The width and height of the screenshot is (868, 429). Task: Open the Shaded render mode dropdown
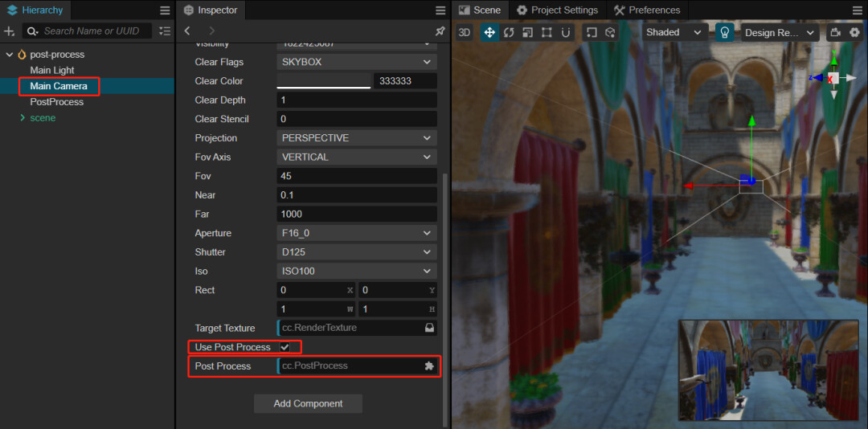click(x=674, y=32)
